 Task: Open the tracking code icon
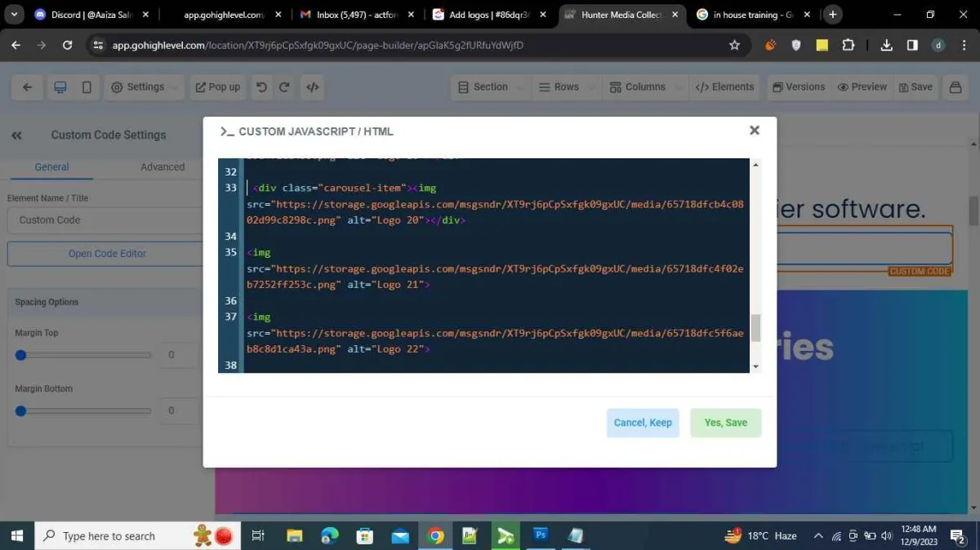[x=312, y=87]
